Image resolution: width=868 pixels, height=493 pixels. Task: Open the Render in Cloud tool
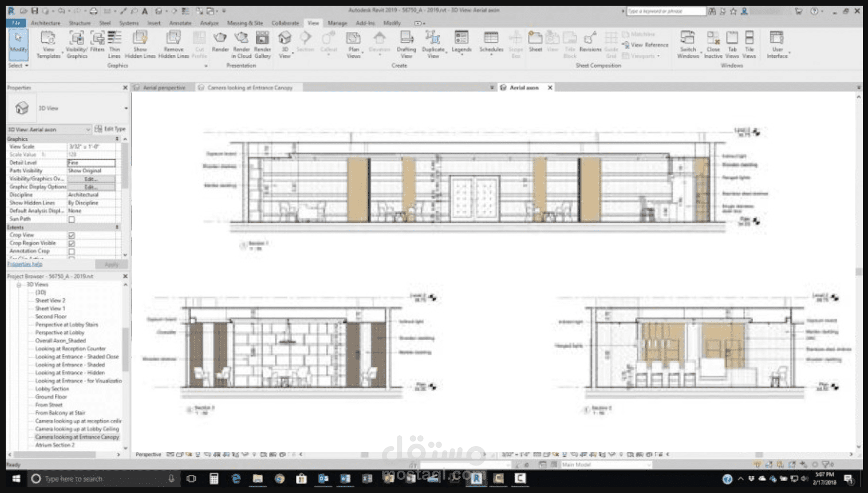point(241,45)
